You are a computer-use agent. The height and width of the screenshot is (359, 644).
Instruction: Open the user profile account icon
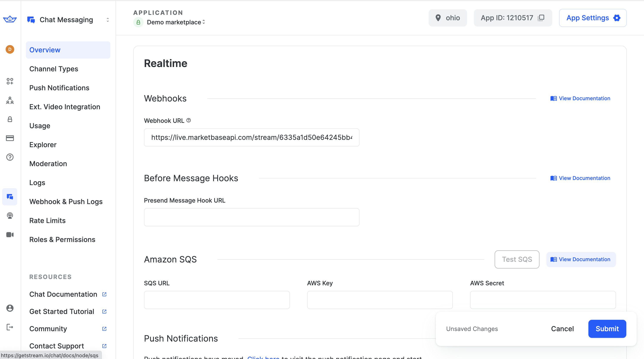click(x=10, y=308)
